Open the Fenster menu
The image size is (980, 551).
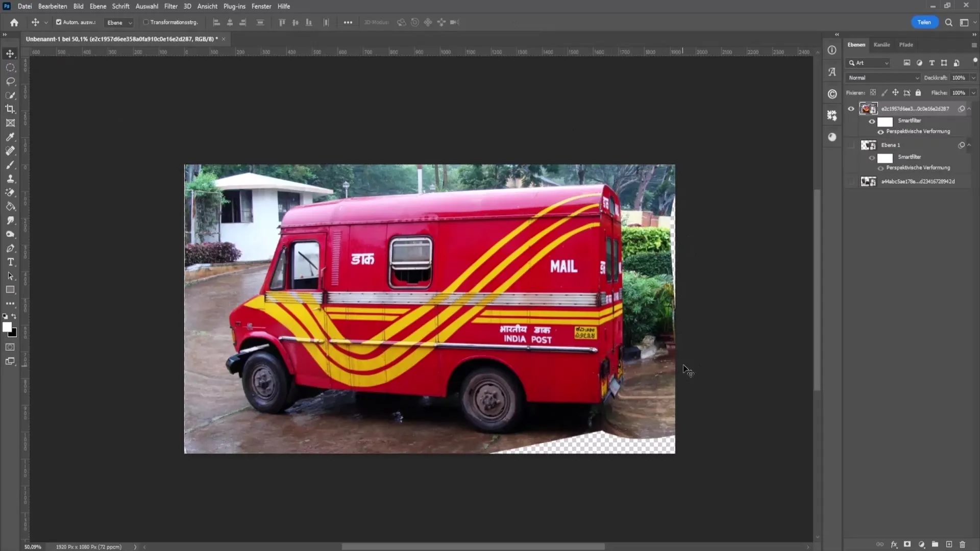click(x=261, y=6)
